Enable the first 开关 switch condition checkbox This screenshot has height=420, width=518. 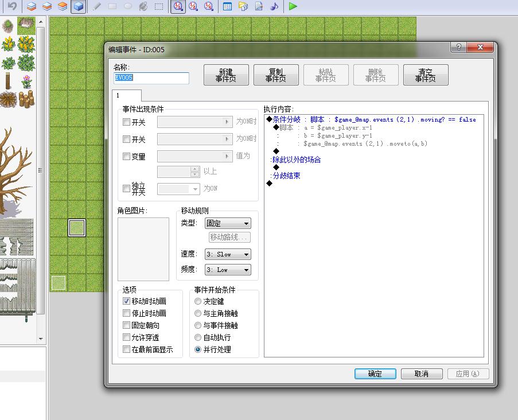126,122
